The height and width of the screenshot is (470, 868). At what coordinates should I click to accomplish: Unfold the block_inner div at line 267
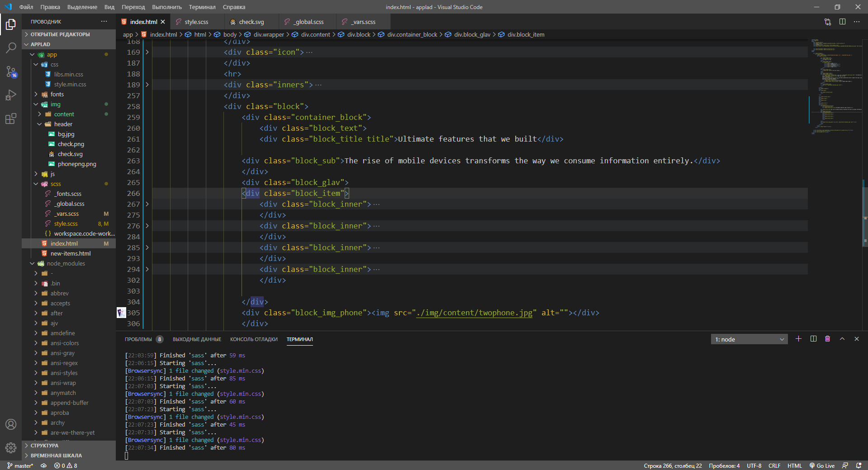click(x=147, y=204)
